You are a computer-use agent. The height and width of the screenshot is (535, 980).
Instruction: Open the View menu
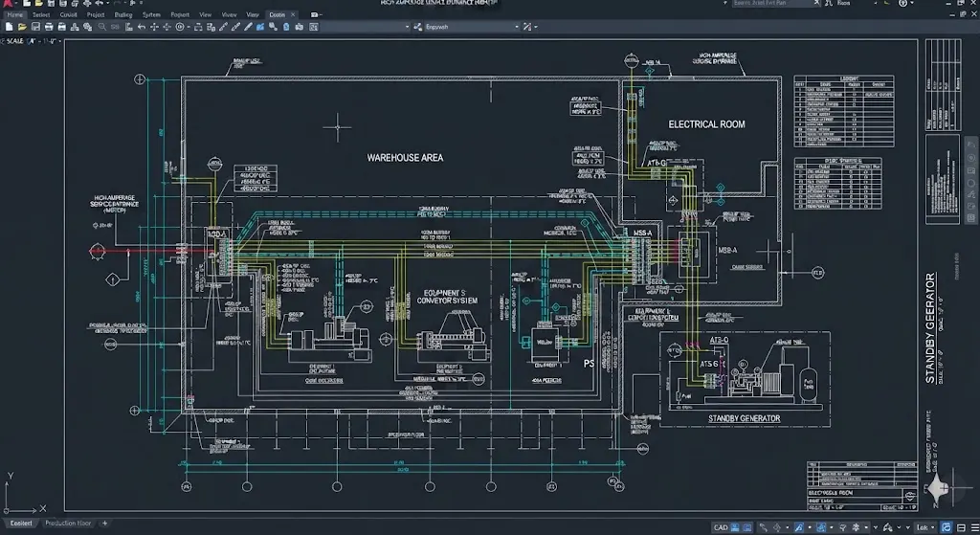pos(205,14)
